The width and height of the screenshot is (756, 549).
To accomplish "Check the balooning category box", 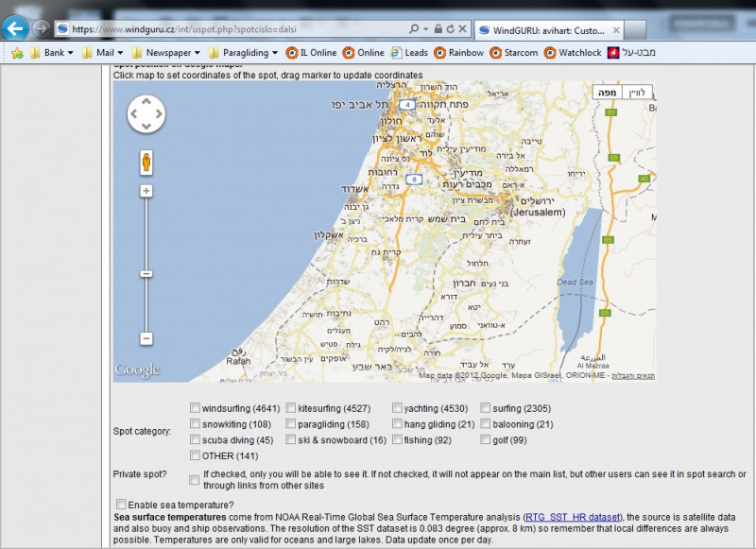I will [x=485, y=424].
